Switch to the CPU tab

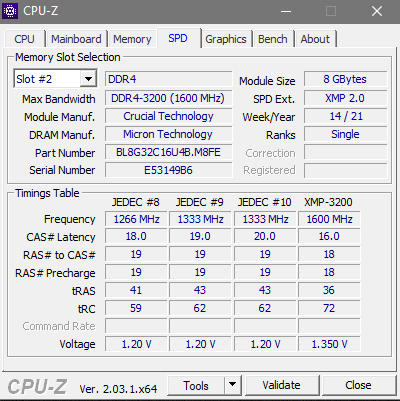(24, 39)
